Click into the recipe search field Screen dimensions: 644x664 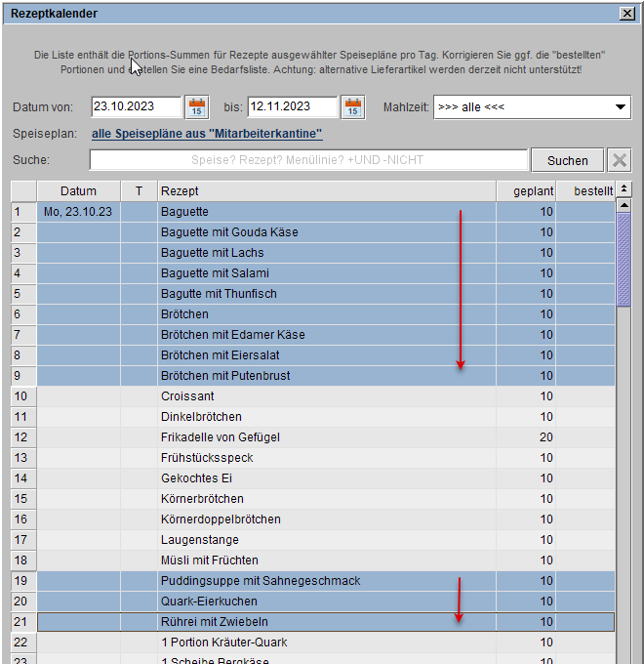point(308,160)
